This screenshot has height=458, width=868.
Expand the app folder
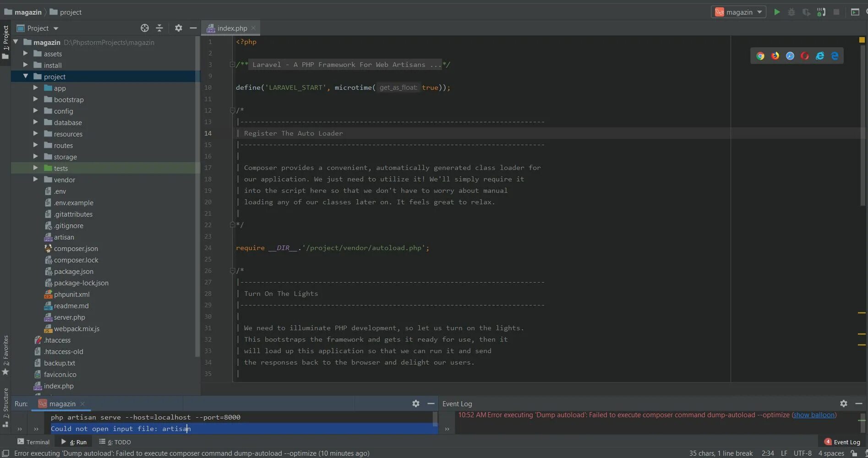click(x=35, y=88)
